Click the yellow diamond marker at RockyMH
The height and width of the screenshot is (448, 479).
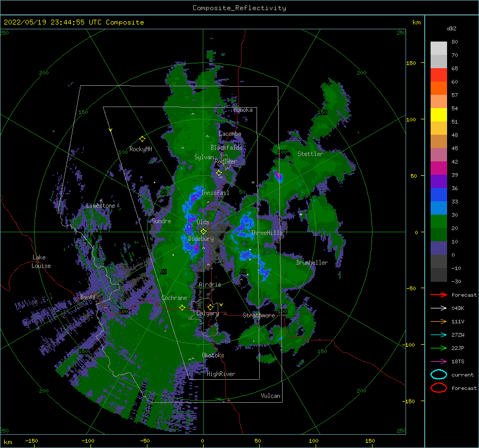tap(142, 139)
